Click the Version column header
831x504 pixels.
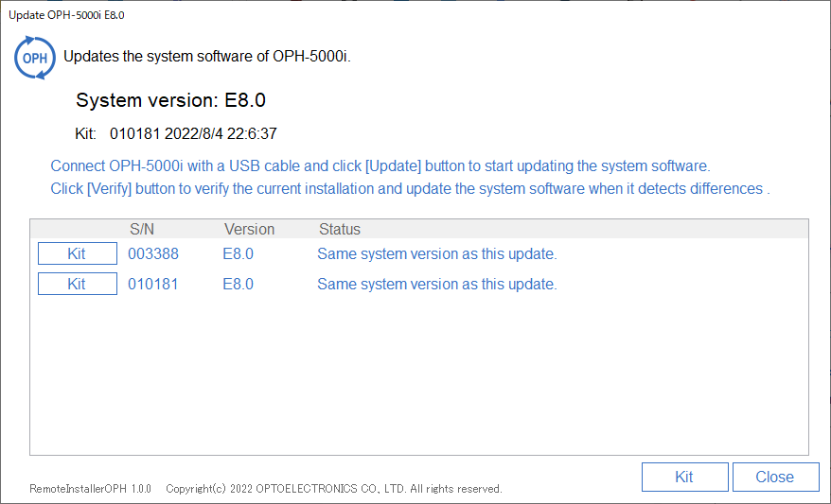pos(249,229)
